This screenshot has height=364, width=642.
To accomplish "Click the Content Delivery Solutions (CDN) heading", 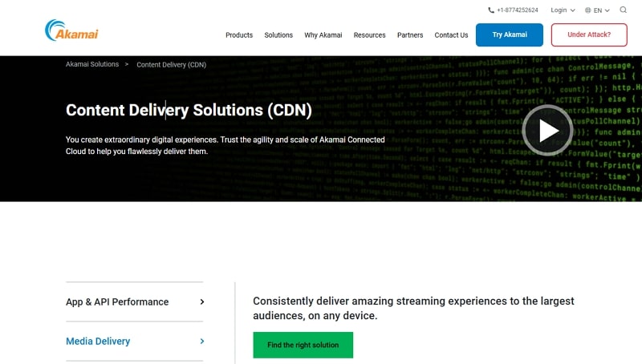I will click(189, 110).
